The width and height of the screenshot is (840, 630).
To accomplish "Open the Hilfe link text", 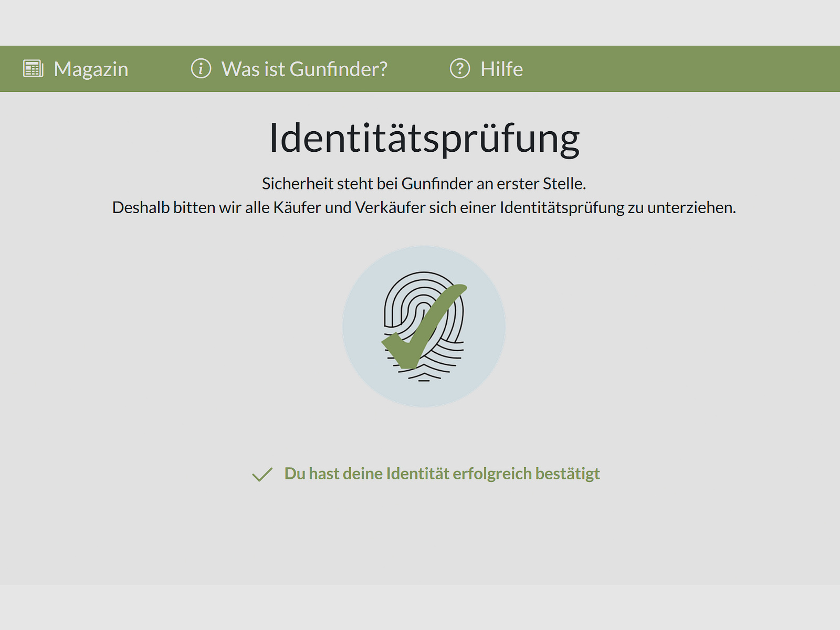I will tap(501, 69).
